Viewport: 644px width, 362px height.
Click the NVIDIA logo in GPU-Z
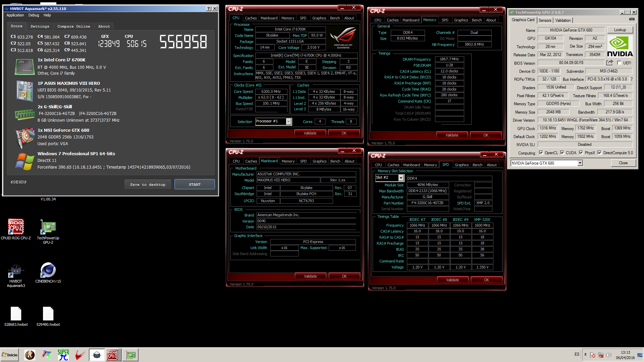pos(620,46)
